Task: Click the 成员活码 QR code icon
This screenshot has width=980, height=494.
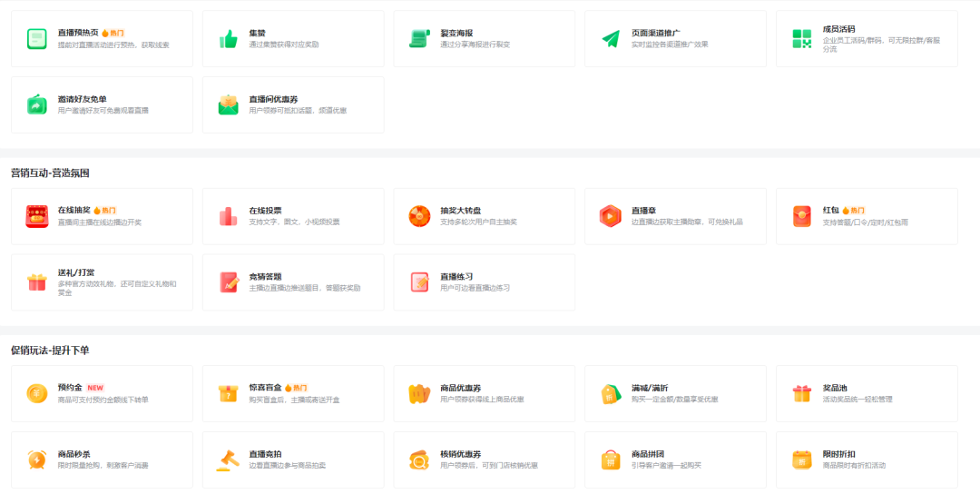Action: (x=802, y=38)
